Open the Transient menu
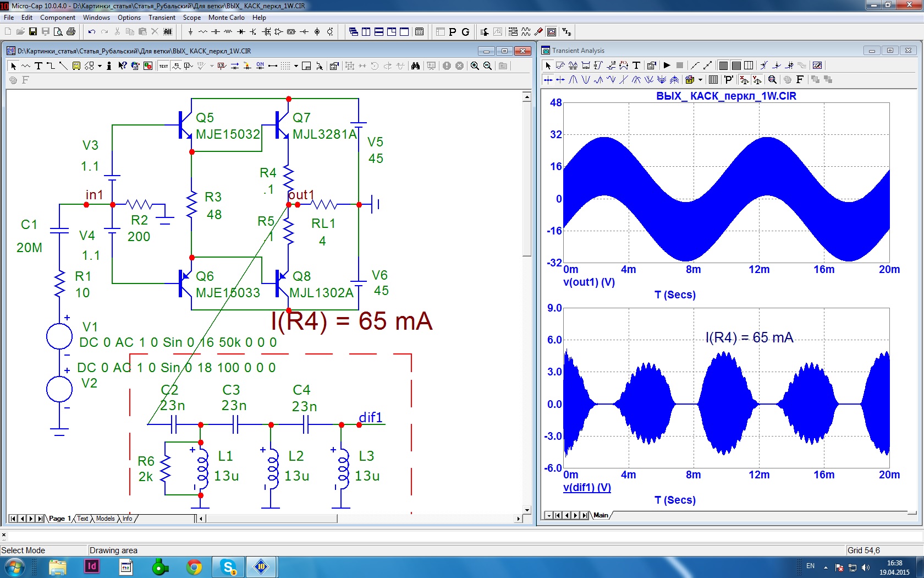Image resolution: width=924 pixels, height=578 pixels. pyautogui.click(x=162, y=18)
